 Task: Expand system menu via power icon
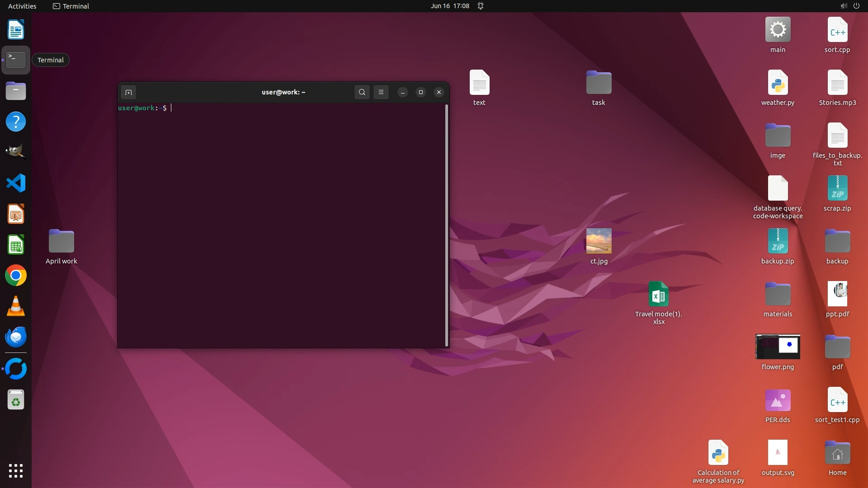pyautogui.click(x=856, y=6)
